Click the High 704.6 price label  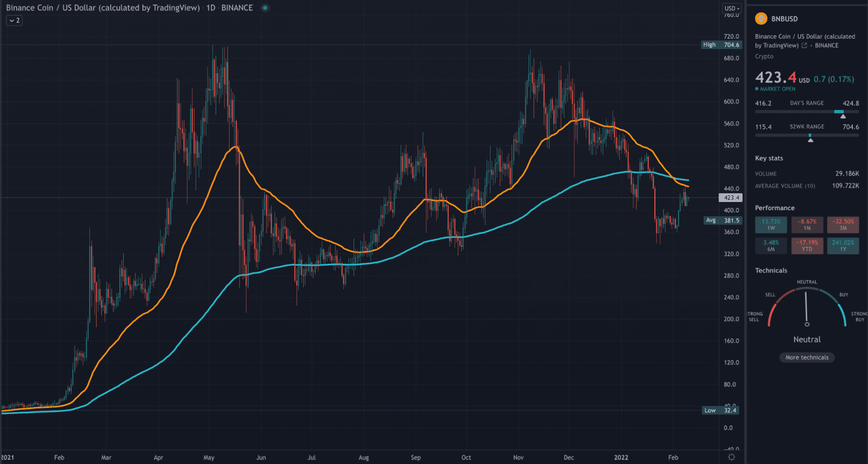(722, 45)
